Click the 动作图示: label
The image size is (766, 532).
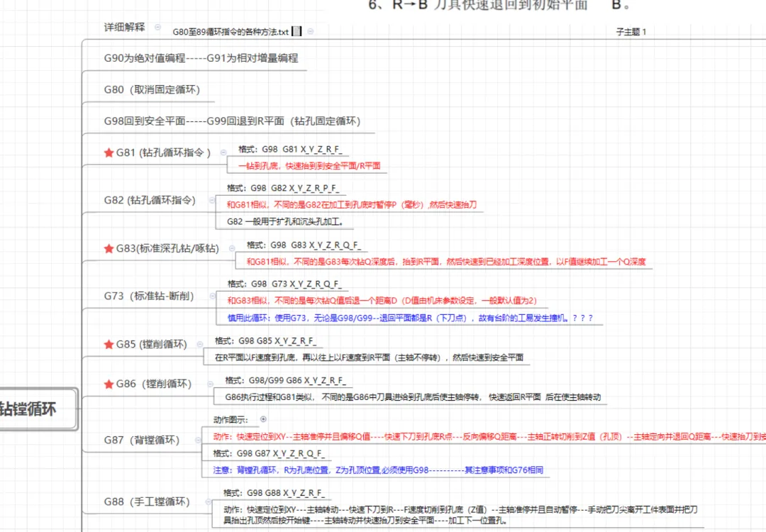231,420
